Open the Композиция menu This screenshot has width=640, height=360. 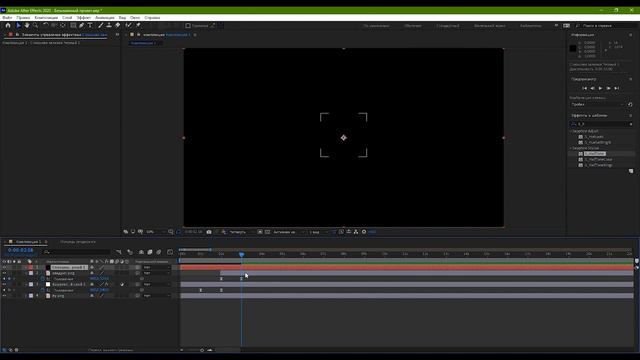point(46,18)
